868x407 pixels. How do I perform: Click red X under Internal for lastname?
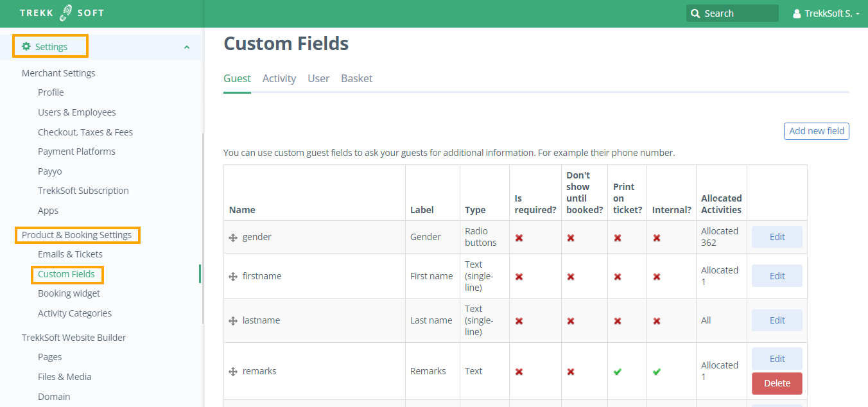coord(657,321)
